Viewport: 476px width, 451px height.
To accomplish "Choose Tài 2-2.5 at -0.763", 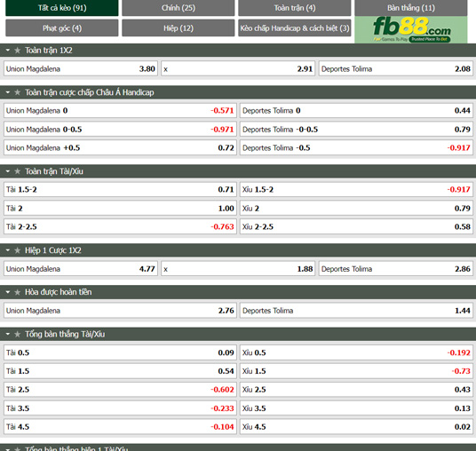I will coord(120,226).
